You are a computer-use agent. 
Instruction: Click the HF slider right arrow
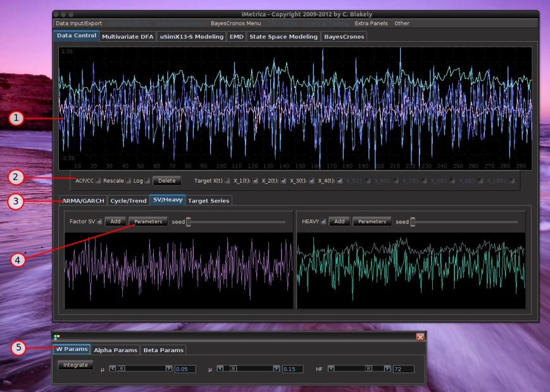[387, 369]
